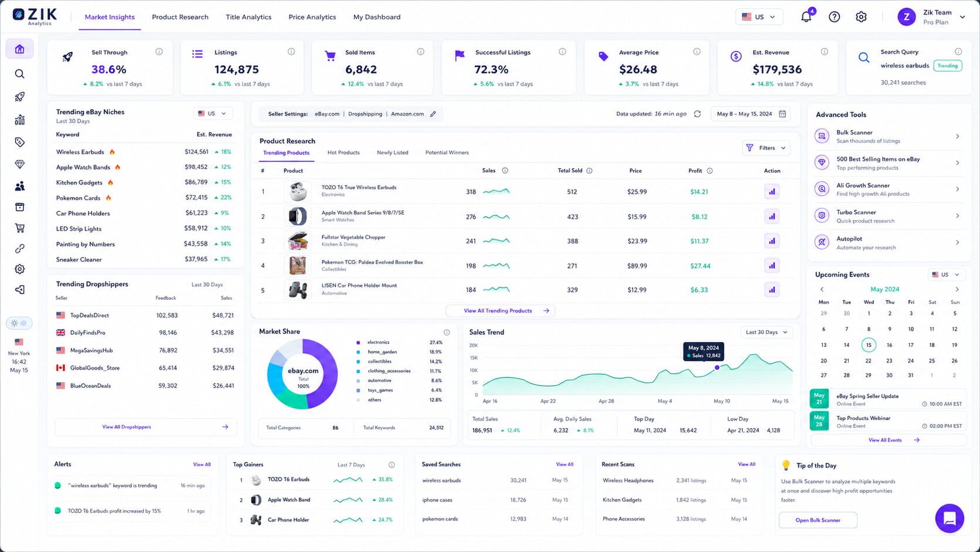The image size is (980, 552).
Task: Click the shopping cart sidebar icon
Action: (x=19, y=228)
